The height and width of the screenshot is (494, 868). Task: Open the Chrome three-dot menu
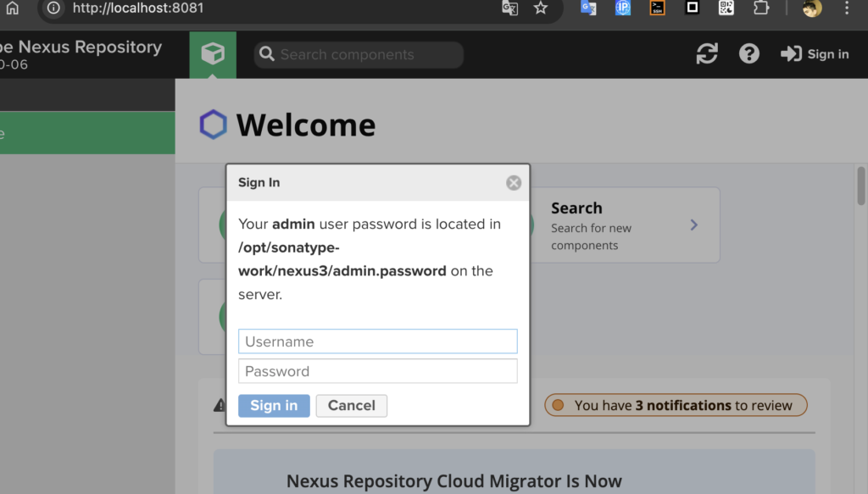pyautogui.click(x=847, y=8)
